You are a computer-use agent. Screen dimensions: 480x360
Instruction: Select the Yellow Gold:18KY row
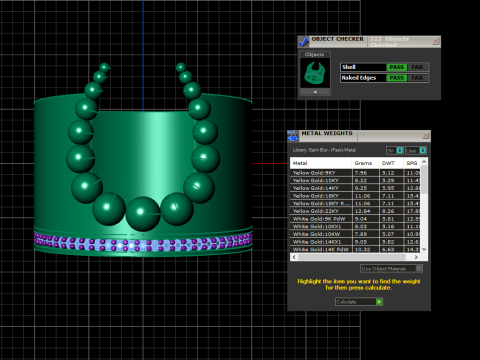355,196
